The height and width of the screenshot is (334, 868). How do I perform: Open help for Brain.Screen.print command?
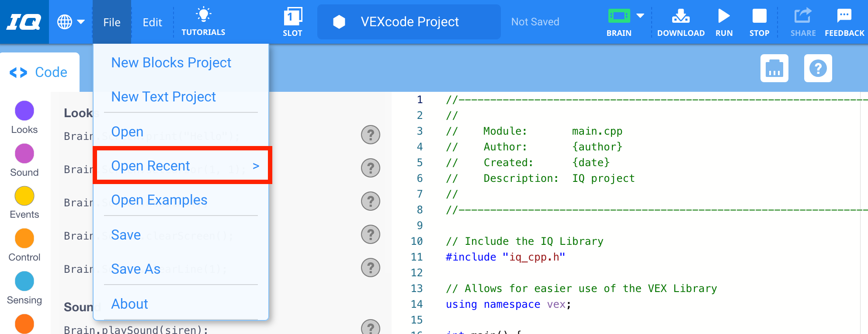point(371,135)
